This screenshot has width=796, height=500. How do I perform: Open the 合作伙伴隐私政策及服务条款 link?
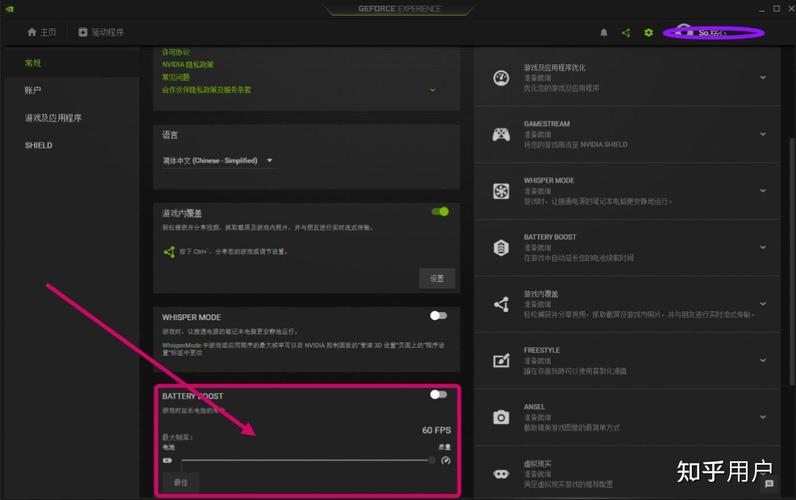click(207, 90)
